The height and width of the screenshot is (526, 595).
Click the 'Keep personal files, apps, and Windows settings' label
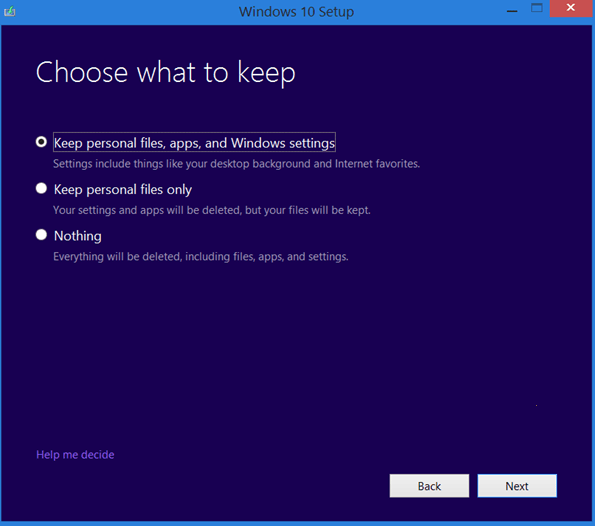[194, 143]
